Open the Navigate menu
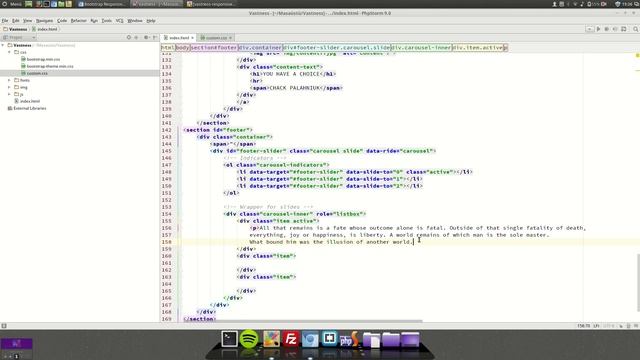The width and height of the screenshot is (640, 360). pos(44,20)
